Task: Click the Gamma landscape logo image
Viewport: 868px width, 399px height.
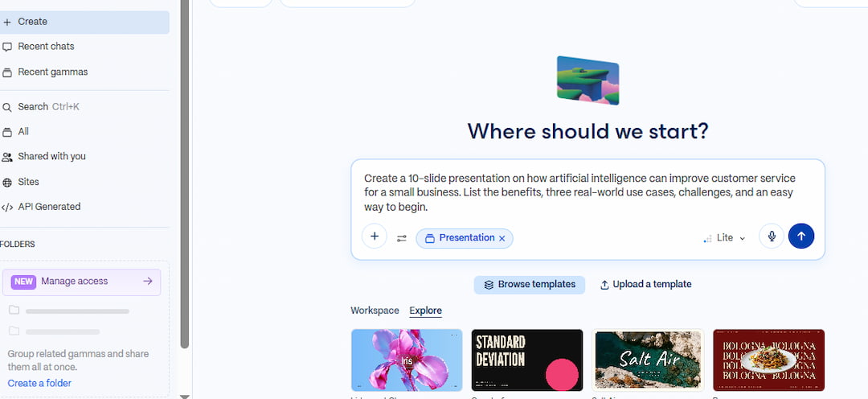Action: (588, 80)
